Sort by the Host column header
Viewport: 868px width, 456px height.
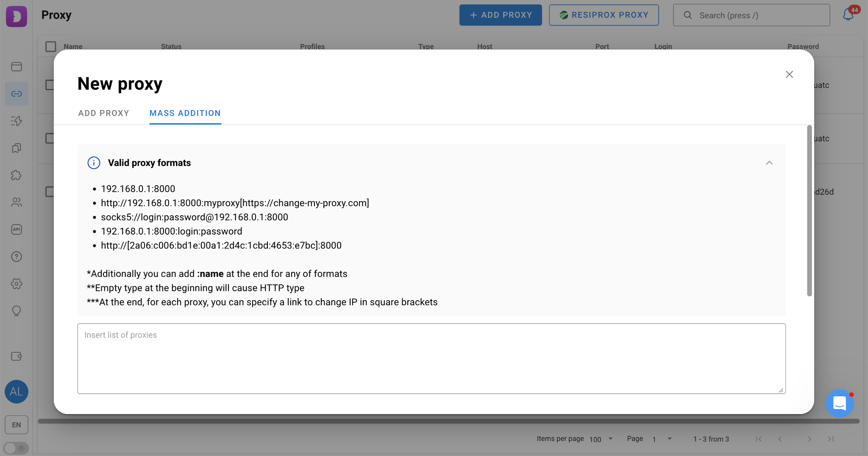pos(484,47)
